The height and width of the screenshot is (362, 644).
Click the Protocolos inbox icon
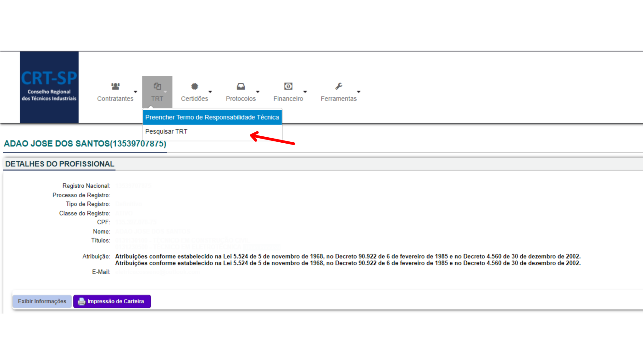pos(241,86)
